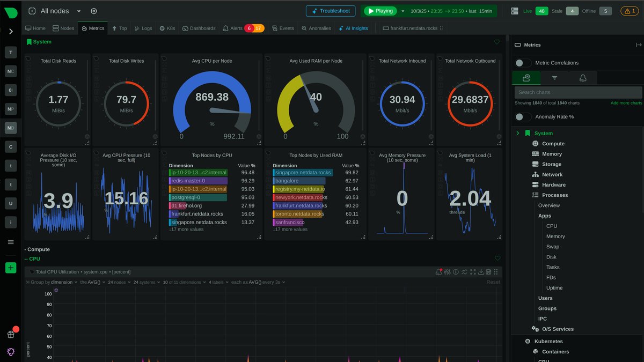This screenshot has width=644, height=362.
Task: Collapse the System tree section chevron
Action: (x=518, y=133)
